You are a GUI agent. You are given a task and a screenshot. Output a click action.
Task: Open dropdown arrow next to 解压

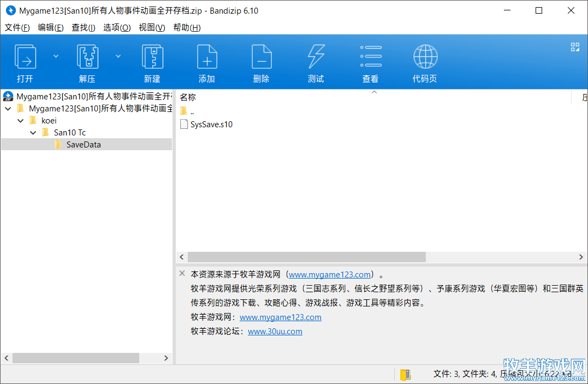118,56
